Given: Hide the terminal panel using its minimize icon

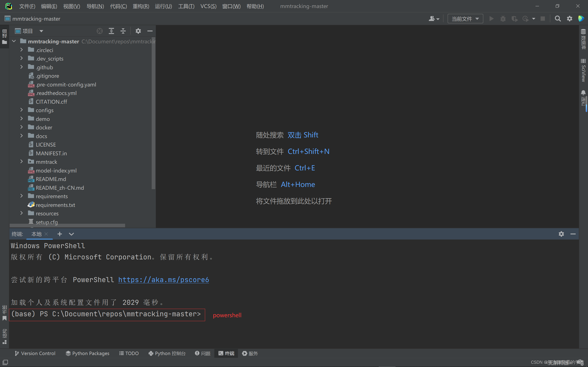Looking at the screenshot, I should (573, 234).
